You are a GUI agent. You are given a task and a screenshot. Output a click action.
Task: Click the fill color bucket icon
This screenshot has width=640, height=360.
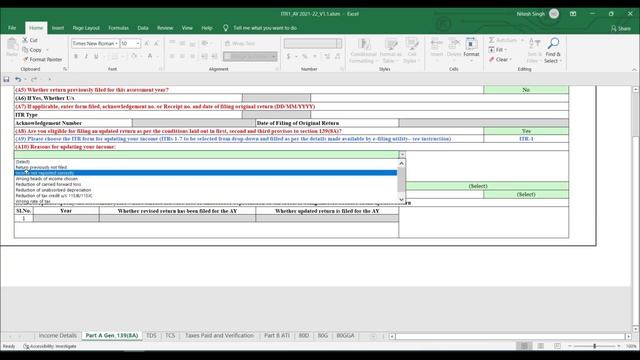[134, 56]
